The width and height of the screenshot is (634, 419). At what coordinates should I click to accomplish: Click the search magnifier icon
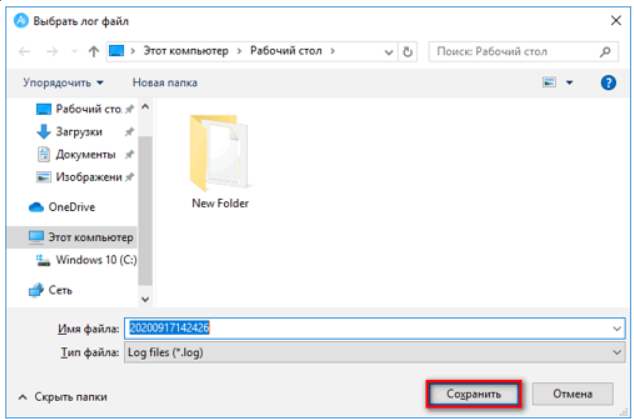(x=606, y=51)
